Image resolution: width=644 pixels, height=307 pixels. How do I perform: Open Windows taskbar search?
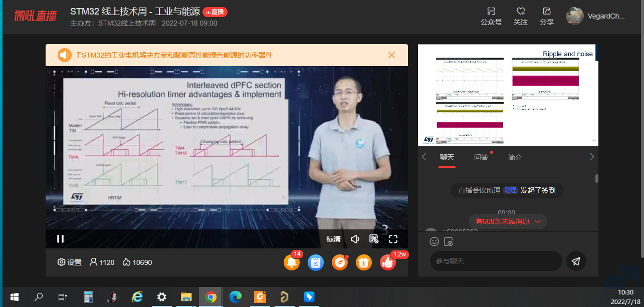pyautogui.click(x=38, y=297)
